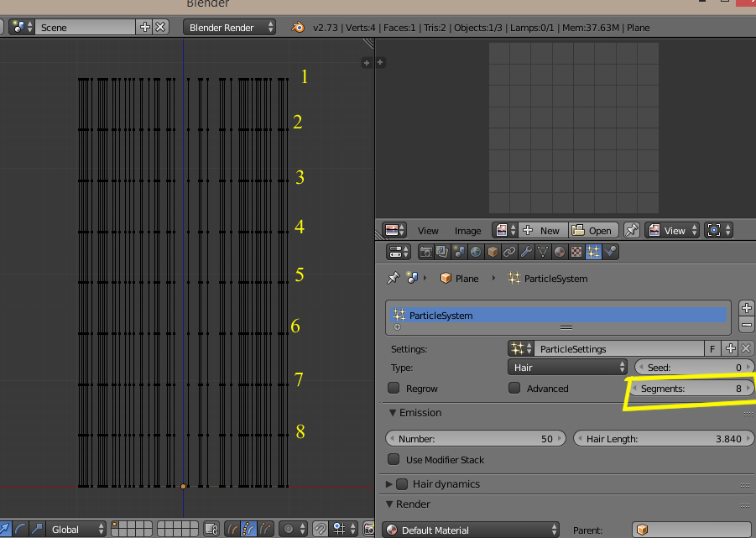Open the Physics properties tab

pyautogui.click(x=611, y=252)
